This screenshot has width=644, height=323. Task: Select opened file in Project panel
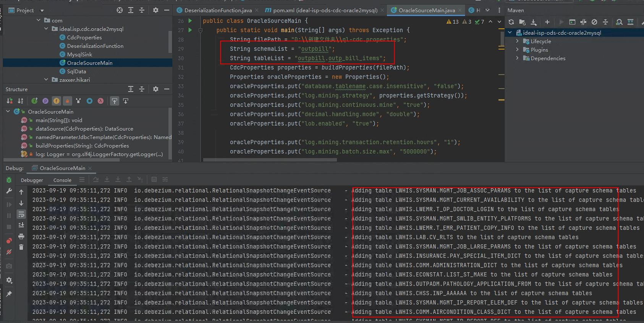click(x=120, y=10)
